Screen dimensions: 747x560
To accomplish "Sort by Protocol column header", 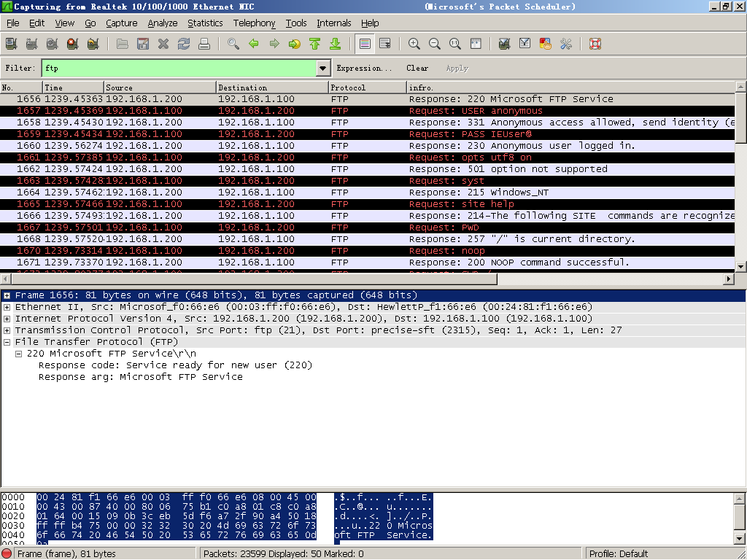I will tap(368, 87).
